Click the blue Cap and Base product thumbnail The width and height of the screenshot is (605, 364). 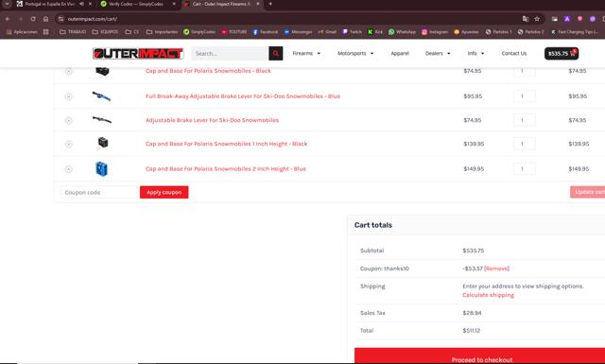point(101,168)
